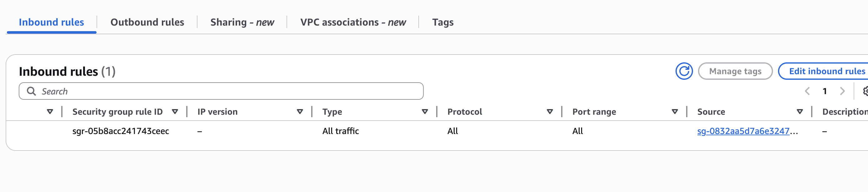Open the Protocol column sort control
This screenshot has height=192, width=868.
550,112
